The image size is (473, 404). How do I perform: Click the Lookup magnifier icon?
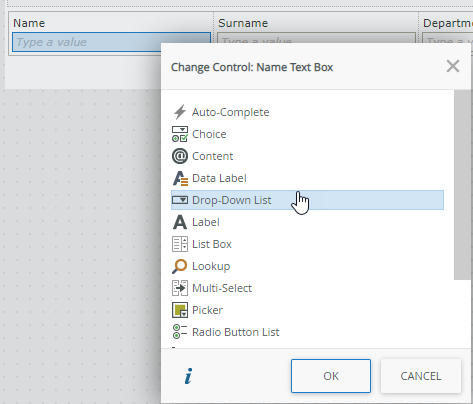[180, 266]
